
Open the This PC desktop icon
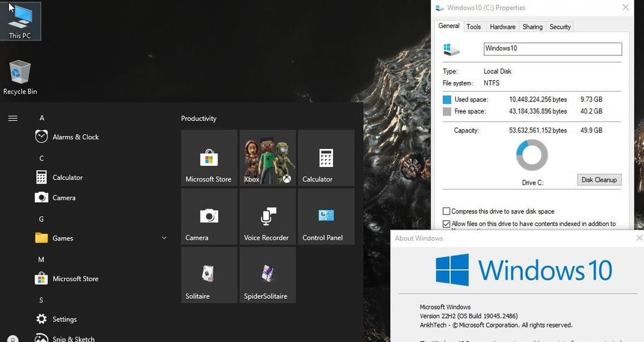tap(20, 21)
